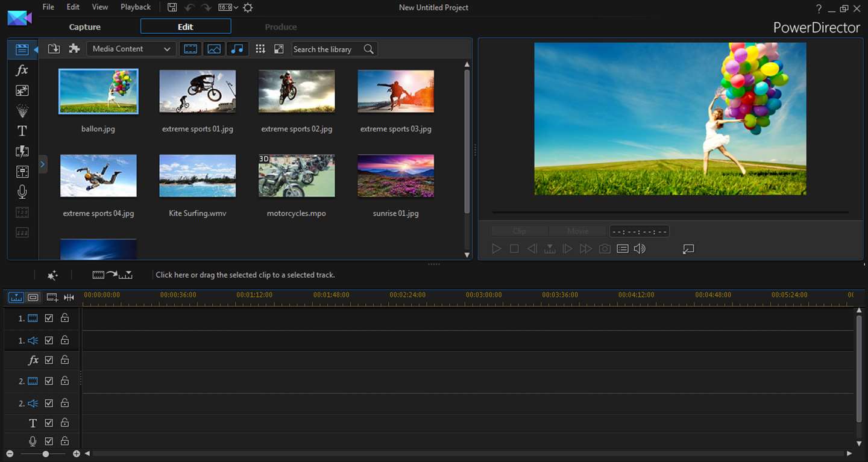The image size is (868, 462).
Task: Toggle lock on audio track 2
Action: tap(64, 403)
